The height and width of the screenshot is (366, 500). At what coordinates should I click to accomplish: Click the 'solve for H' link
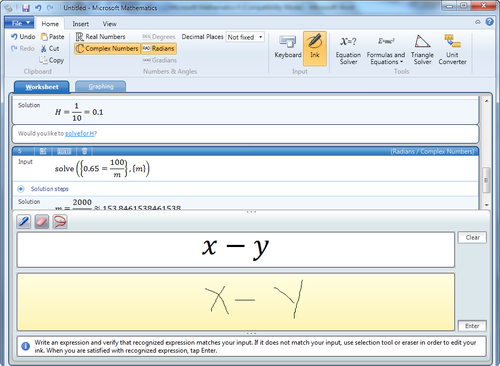point(80,133)
